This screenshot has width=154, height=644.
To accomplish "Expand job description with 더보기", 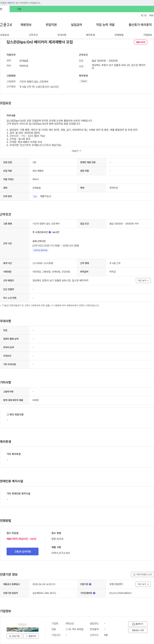I will pyautogui.click(x=77, y=151).
